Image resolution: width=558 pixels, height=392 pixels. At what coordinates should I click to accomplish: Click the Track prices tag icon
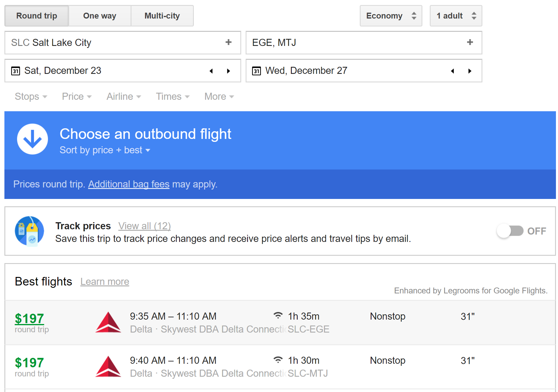(x=29, y=231)
